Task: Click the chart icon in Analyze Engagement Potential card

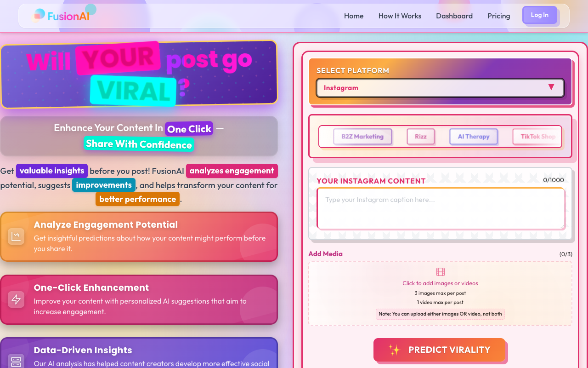Action: [16, 236]
